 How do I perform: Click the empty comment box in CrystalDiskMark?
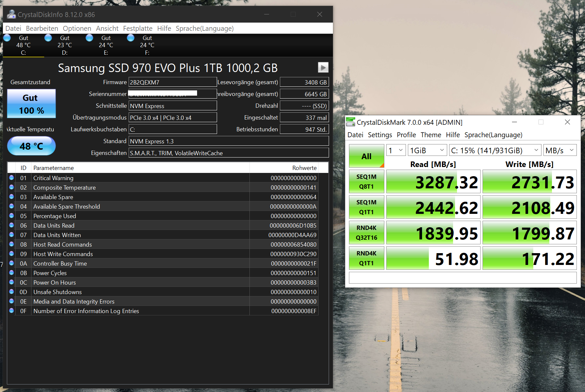click(x=463, y=278)
